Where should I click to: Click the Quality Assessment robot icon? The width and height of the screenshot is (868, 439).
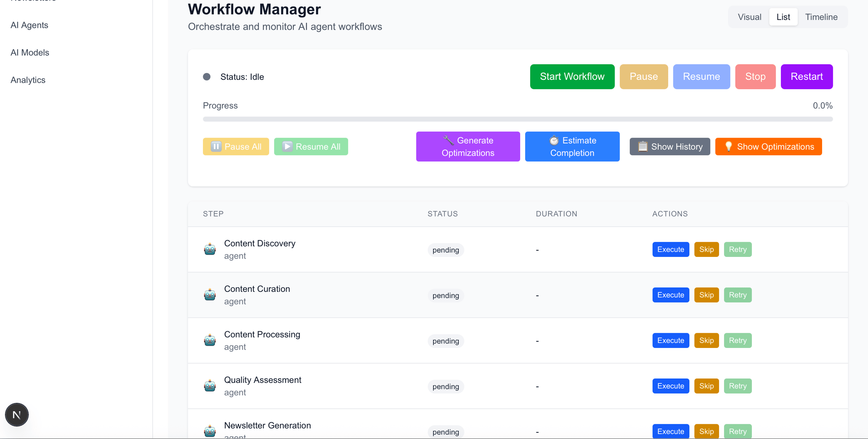(210, 386)
